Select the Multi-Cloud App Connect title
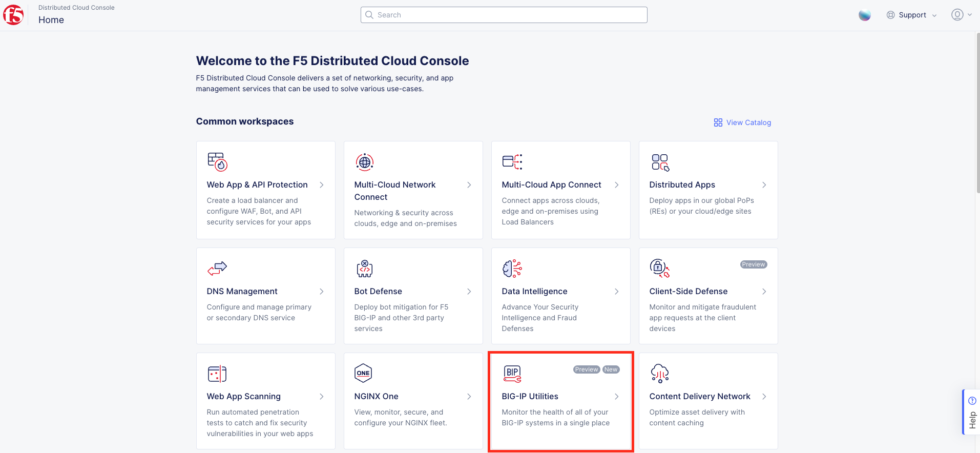The image size is (980, 453). (x=551, y=184)
